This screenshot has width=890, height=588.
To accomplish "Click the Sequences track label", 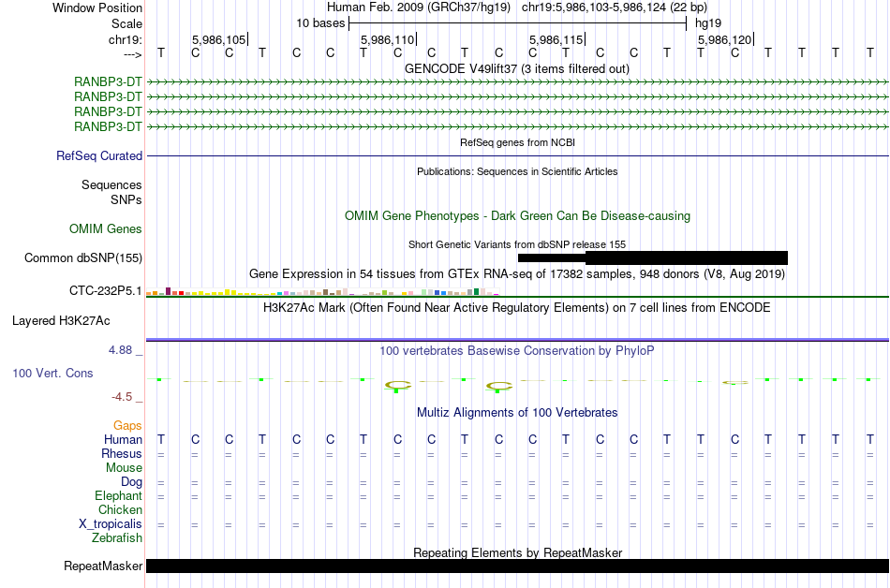I will (111, 184).
